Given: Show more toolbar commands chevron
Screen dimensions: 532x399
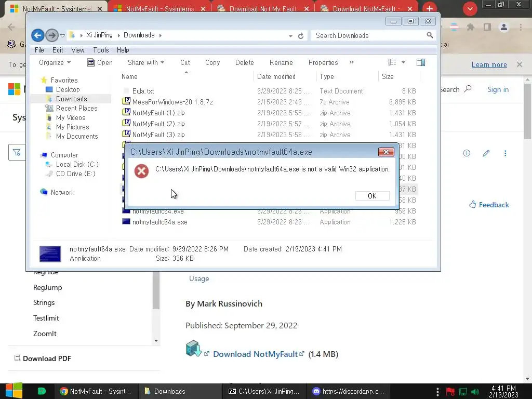Looking at the screenshot, I should click(x=352, y=62).
